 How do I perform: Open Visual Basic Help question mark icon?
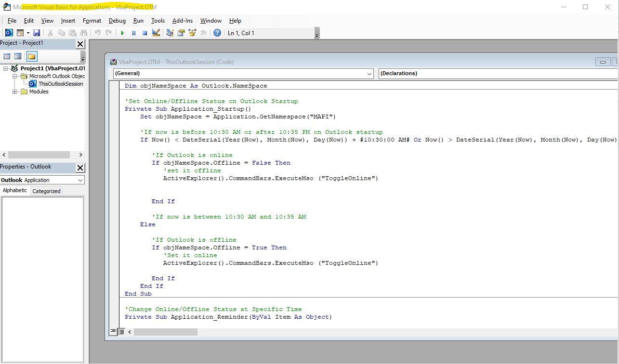coord(217,33)
